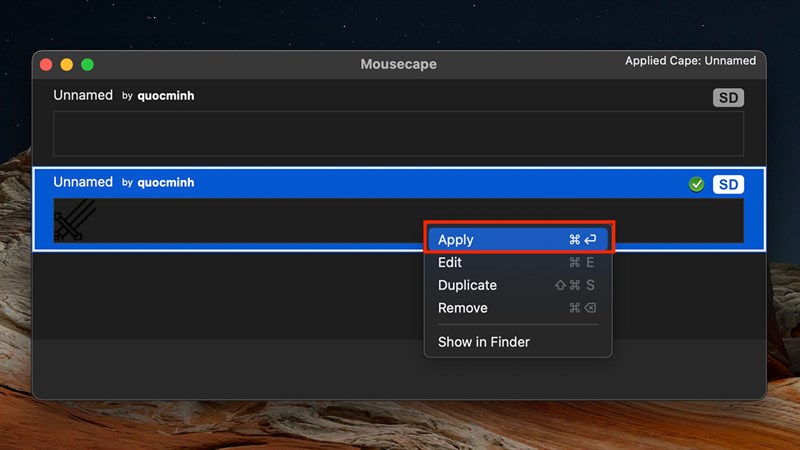Click the green applied checkmark icon
This screenshot has width=800, height=450.
pos(696,184)
